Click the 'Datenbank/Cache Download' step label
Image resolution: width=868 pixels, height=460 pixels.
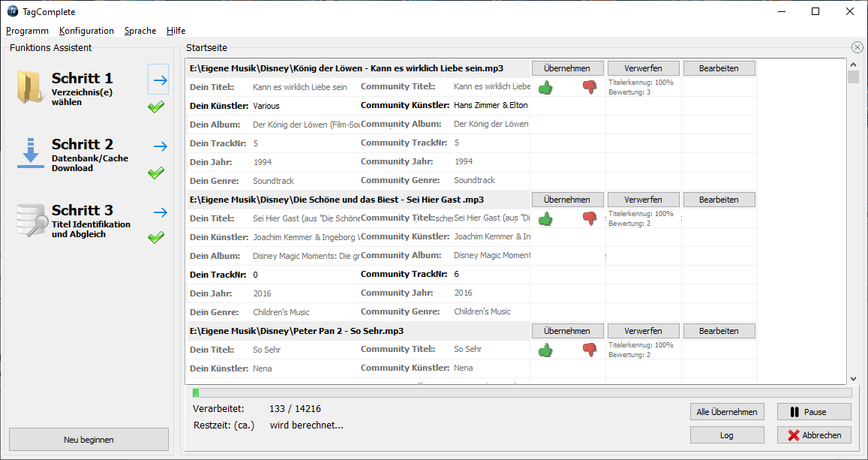click(90, 164)
